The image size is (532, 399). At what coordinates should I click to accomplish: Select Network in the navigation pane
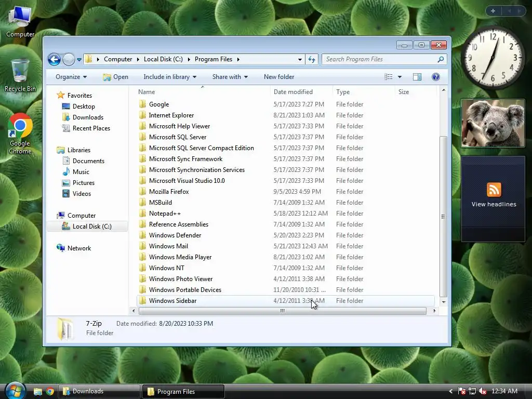click(79, 248)
